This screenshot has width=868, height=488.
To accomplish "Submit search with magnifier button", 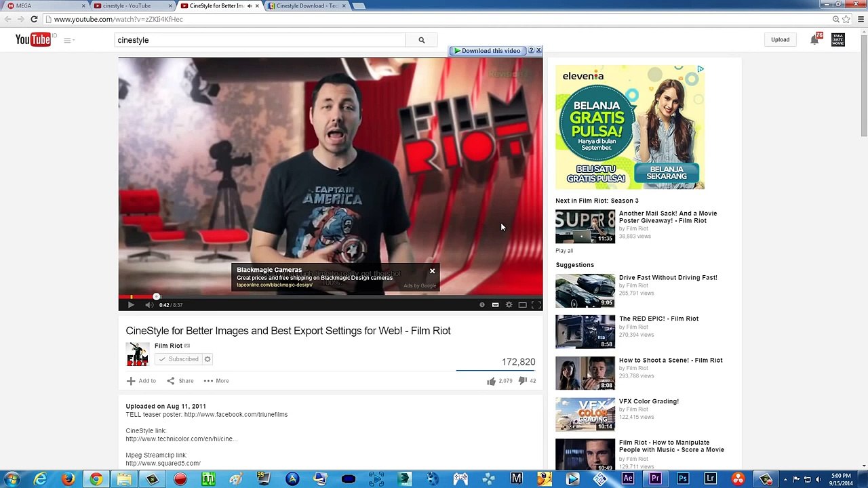I will (421, 40).
